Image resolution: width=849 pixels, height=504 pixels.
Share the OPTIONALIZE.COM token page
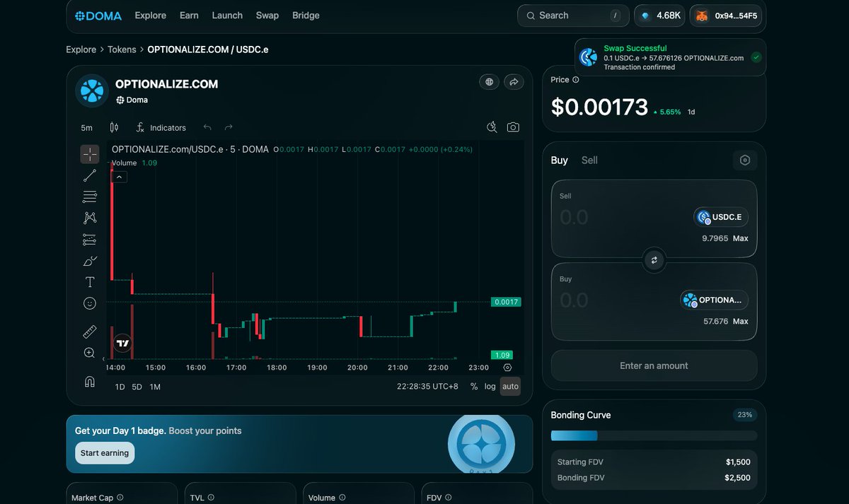tap(514, 82)
